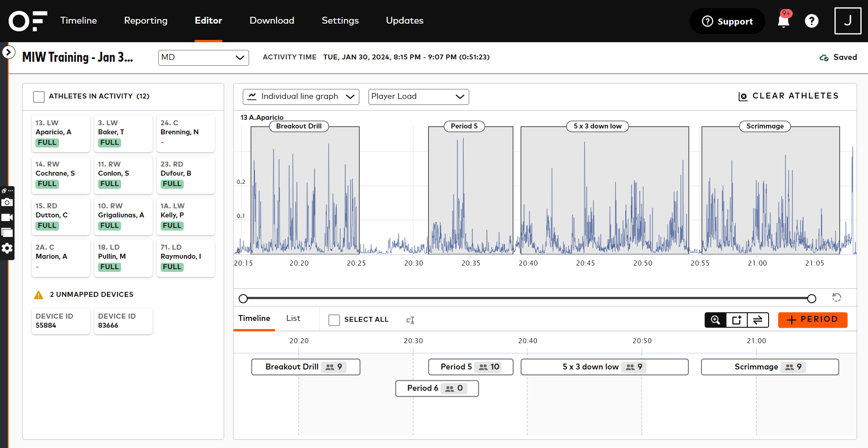Select the zoom magnifier tool
Screen dimensions: 868x448
716,320
